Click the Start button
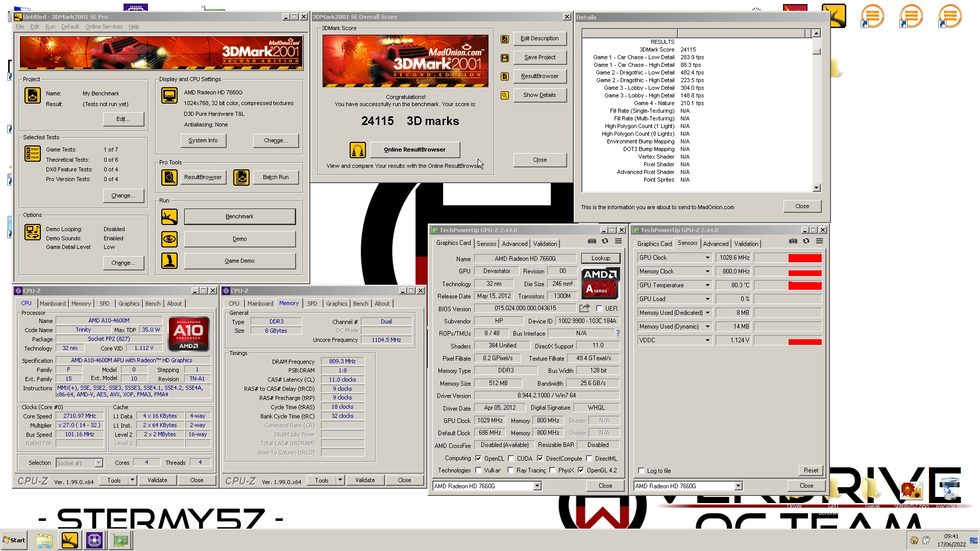The height and width of the screenshot is (551, 980). click(x=14, y=540)
